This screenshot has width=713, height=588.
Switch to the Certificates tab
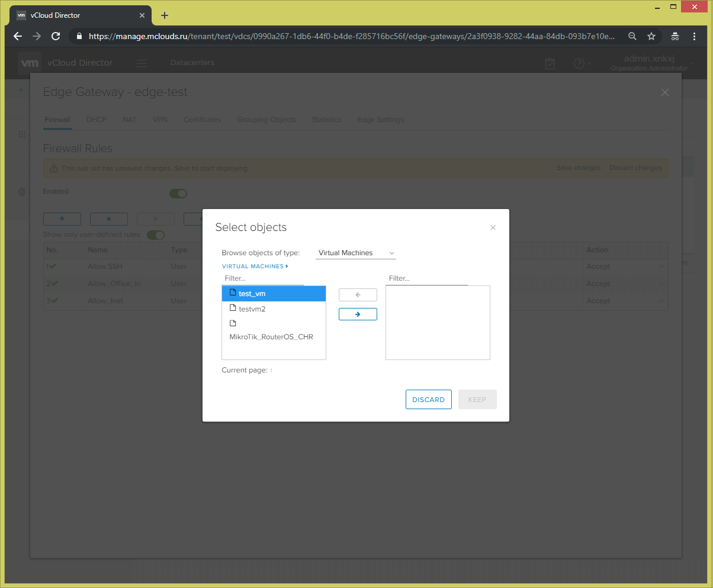(x=202, y=120)
